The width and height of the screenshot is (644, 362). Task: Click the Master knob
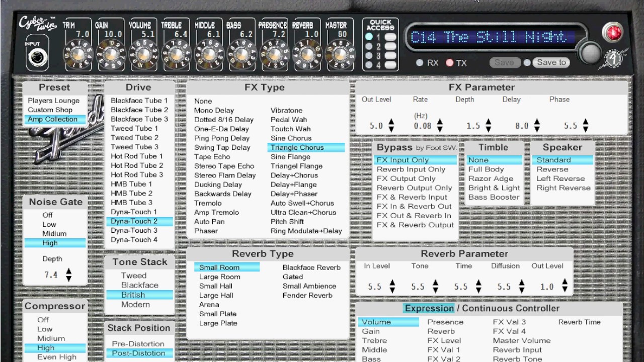[x=340, y=54]
